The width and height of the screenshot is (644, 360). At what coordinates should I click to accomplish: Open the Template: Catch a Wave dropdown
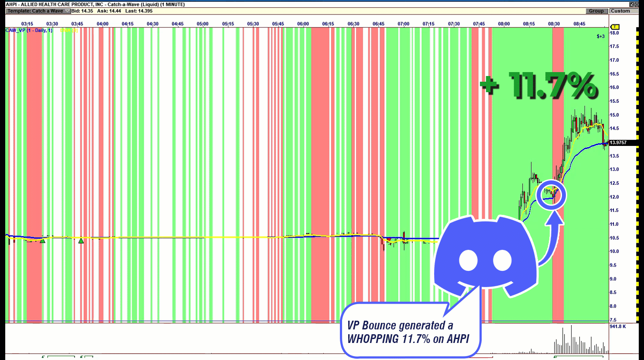38,11
